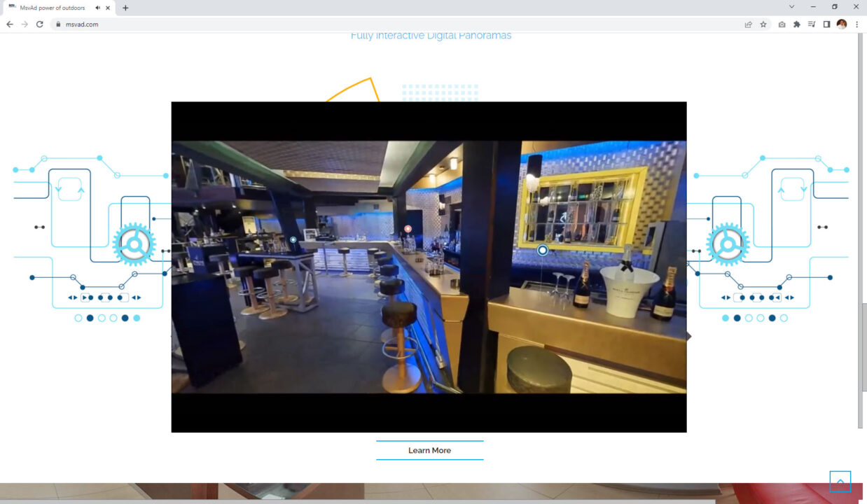The height and width of the screenshot is (504, 867).
Task: Go back to the previous page
Action: coord(10,24)
